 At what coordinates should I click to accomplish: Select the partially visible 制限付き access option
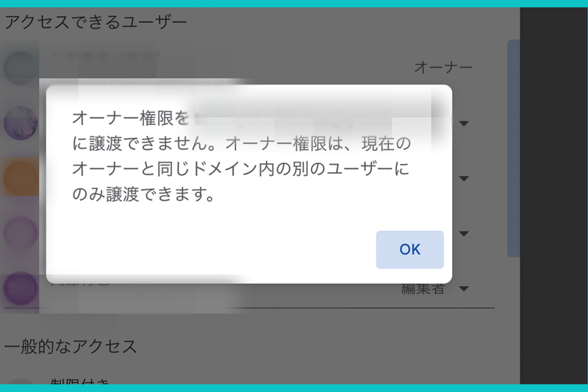[80, 381]
